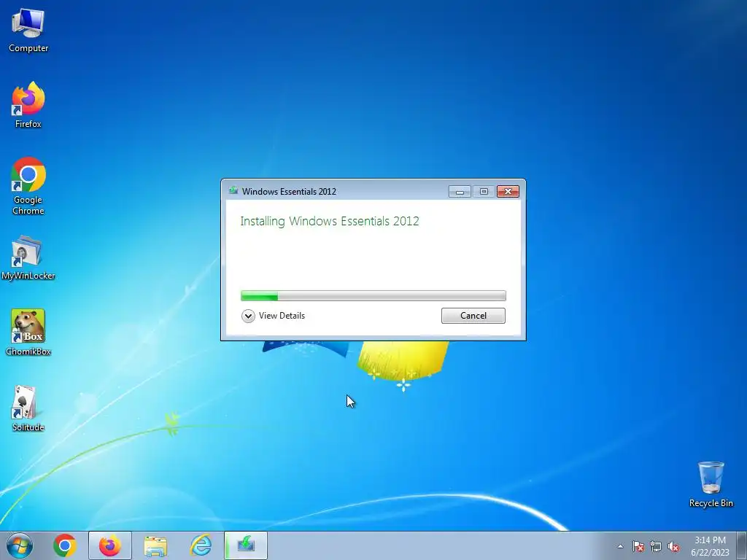Select the Firefox desktop shortcut

click(x=28, y=105)
